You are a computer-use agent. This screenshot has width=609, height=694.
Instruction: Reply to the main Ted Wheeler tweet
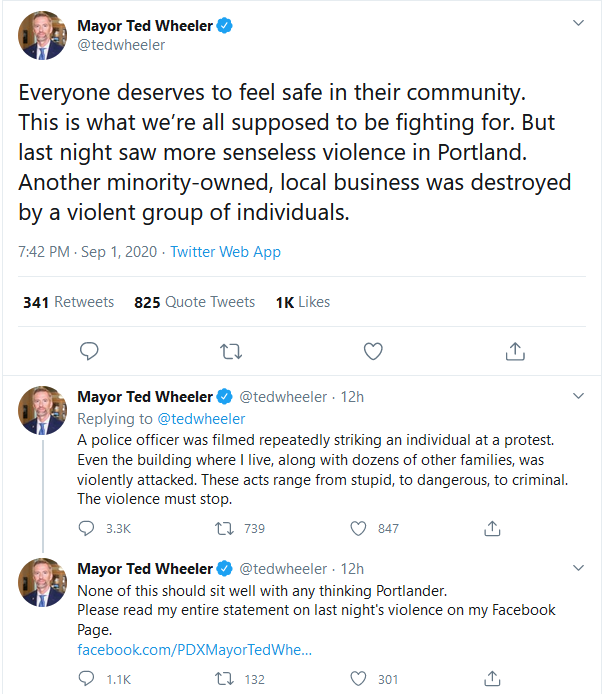point(89,351)
